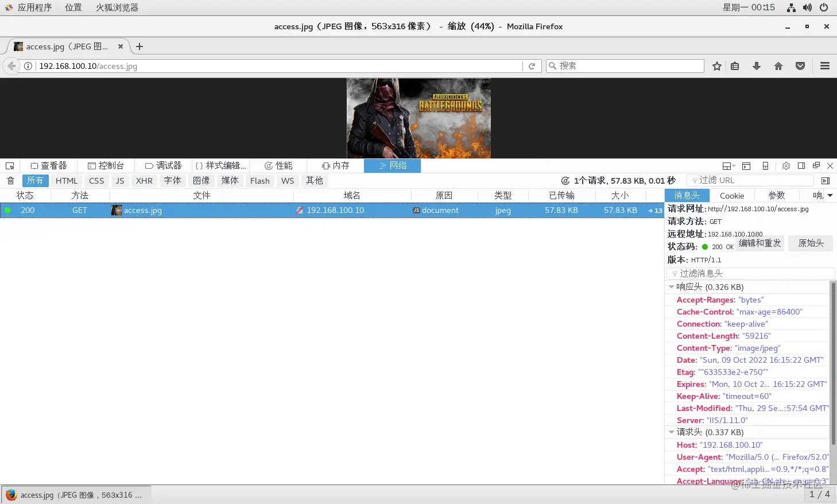Image resolution: width=837 pixels, height=504 pixels.
Task: Focus the 过滤消息头 filter field
Action: pos(750,274)
